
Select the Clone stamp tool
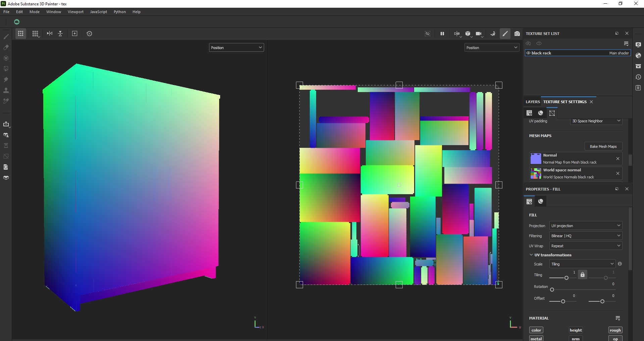pyautogui.click(x=6, y=90)
